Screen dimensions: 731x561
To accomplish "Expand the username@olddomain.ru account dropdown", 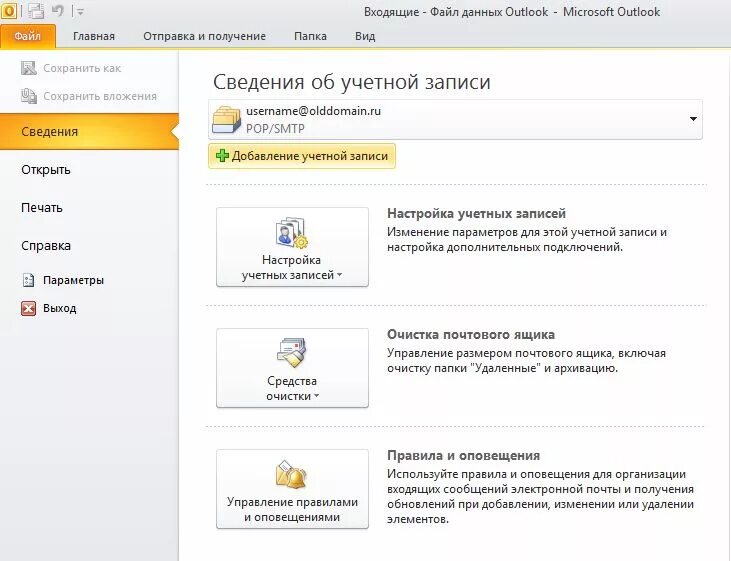I will [x=693, y=119].
